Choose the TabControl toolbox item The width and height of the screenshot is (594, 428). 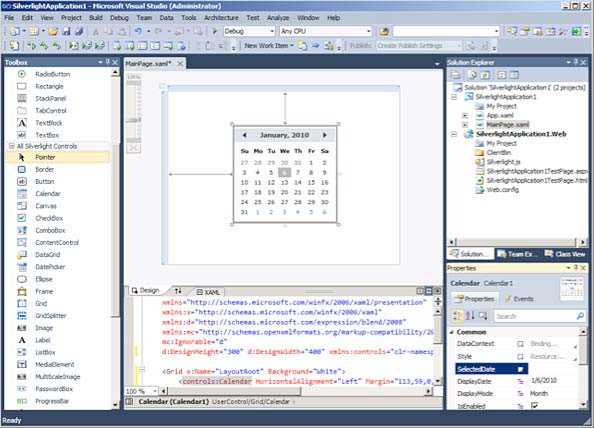(51, 111)
